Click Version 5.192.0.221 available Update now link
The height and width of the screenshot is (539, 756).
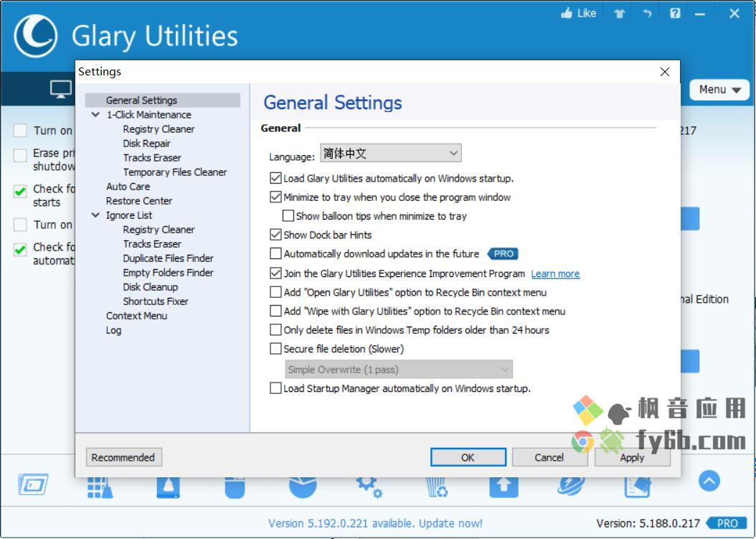click(375, 523)
